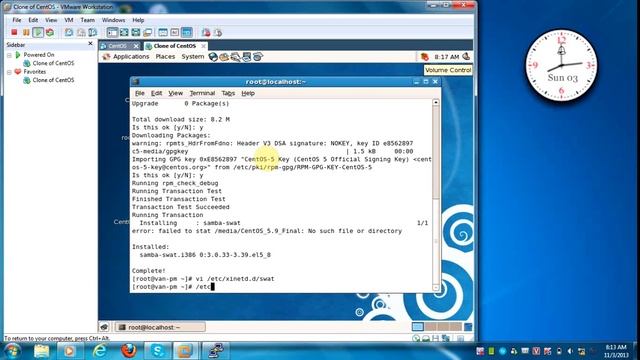Launch the web browser globe icon in GNOME panel
Image resolution: width=640 pixels, height=360 pixels.
213,57
